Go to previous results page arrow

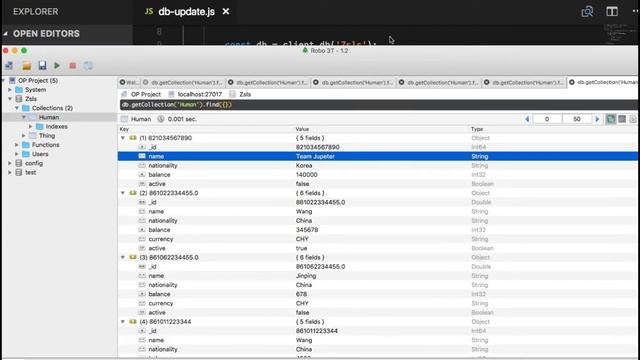point(527,119)
